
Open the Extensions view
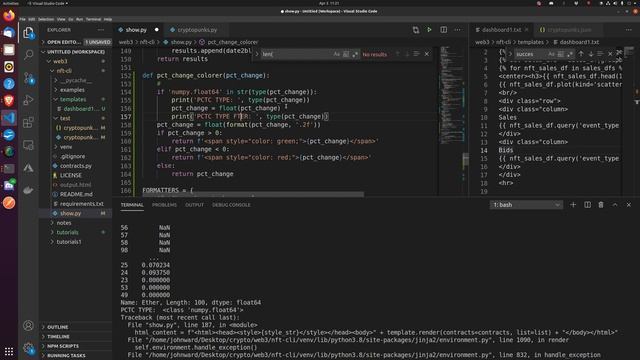29,122
